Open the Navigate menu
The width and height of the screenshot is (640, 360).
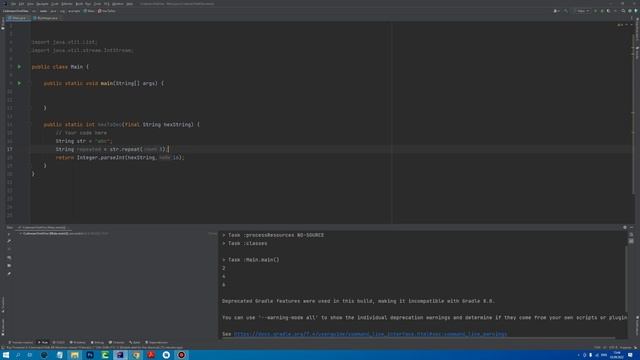click(x=42, y=4)
